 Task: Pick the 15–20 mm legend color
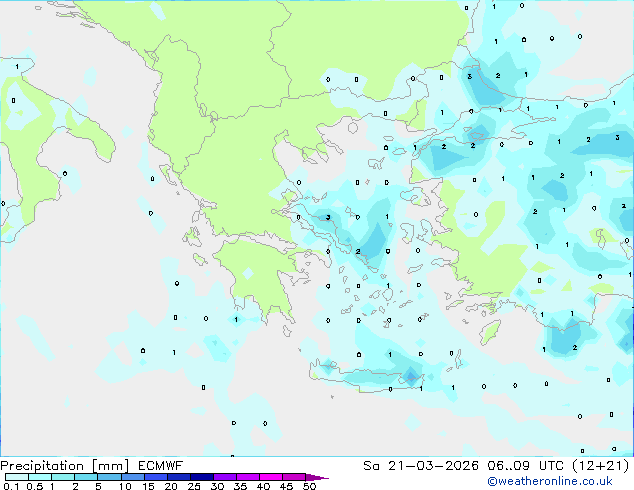click(156, 477)
